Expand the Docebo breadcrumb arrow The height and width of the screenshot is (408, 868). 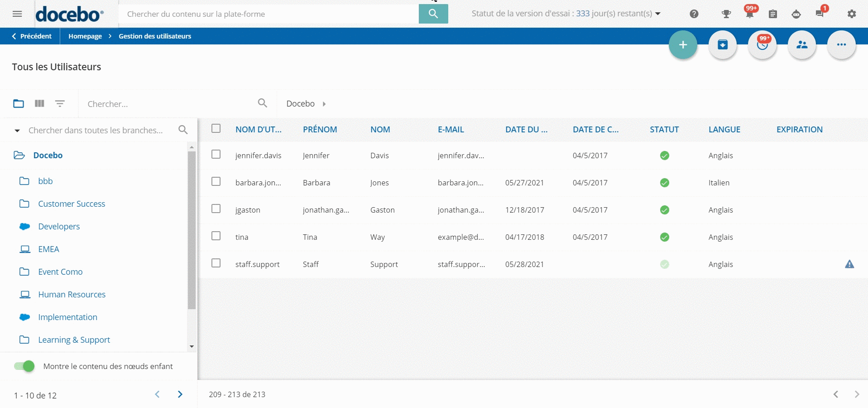point(324,104)
